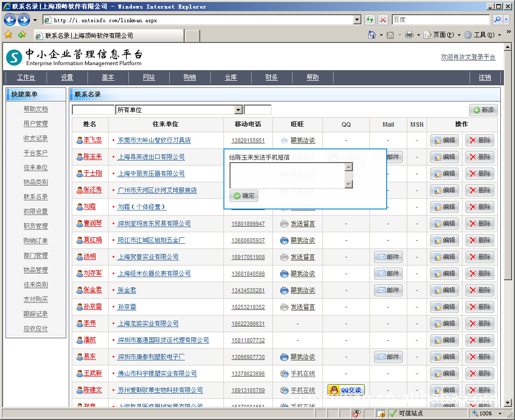Open the 仓库 menu in navigation bar
515x420 pixels.
pos(230,77)
